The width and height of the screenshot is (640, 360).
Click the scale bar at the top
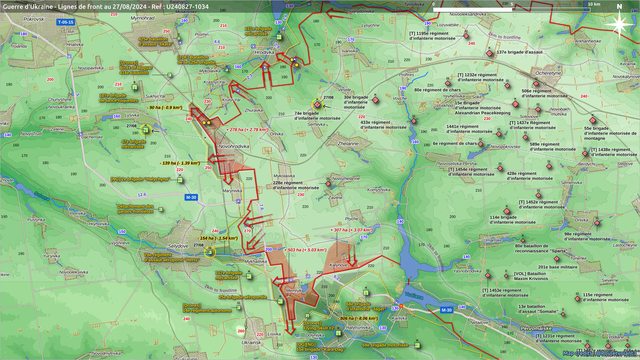[512, 9]
